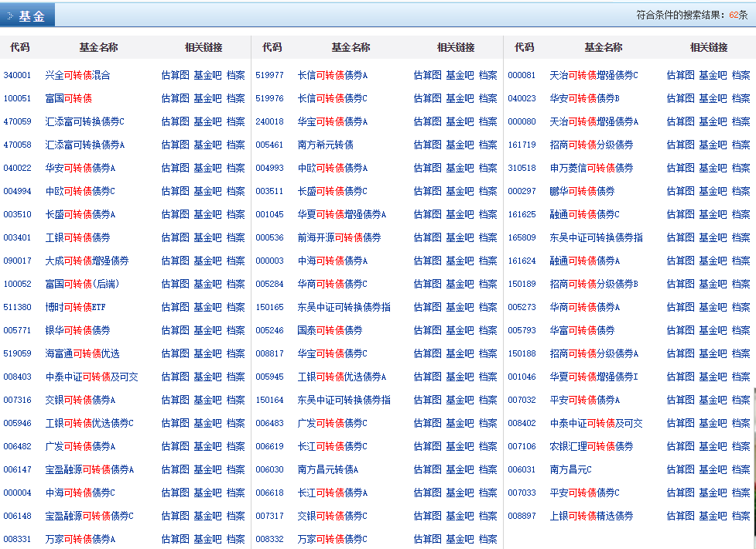This screenshot has width=756, height=549.
Task: Open 基金吧 for 华商可转债债券A
Action: [713, 307]
